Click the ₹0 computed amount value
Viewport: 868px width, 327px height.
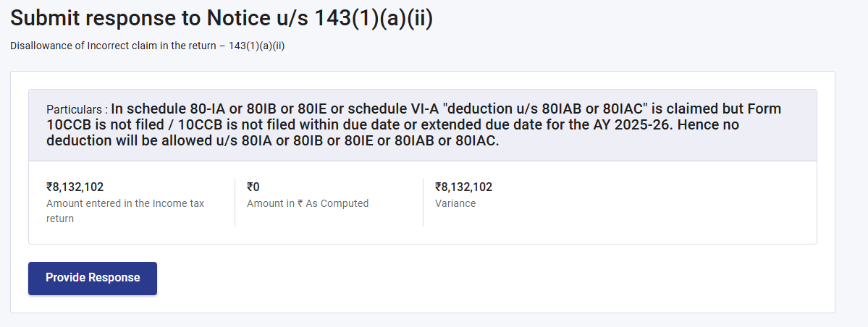tap(253, 187)
